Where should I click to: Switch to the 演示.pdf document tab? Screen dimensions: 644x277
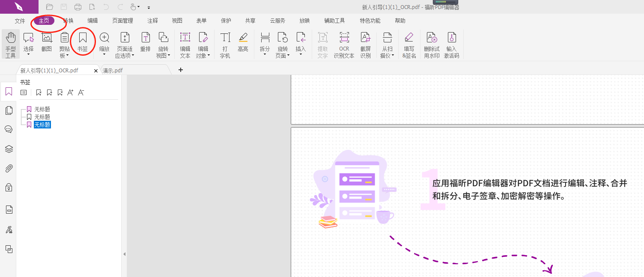[x=113, y=70]
